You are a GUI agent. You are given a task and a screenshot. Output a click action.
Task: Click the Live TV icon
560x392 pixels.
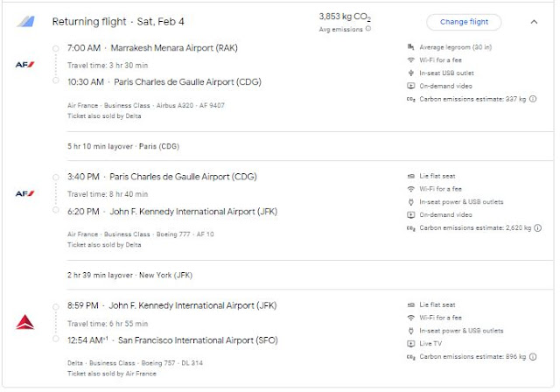pos(411,344)
